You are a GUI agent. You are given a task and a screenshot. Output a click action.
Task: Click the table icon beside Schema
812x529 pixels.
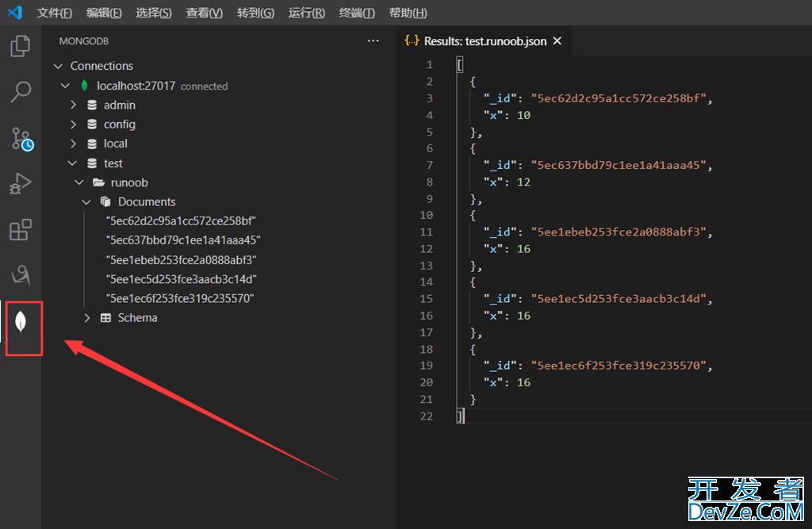click(105, 318)
